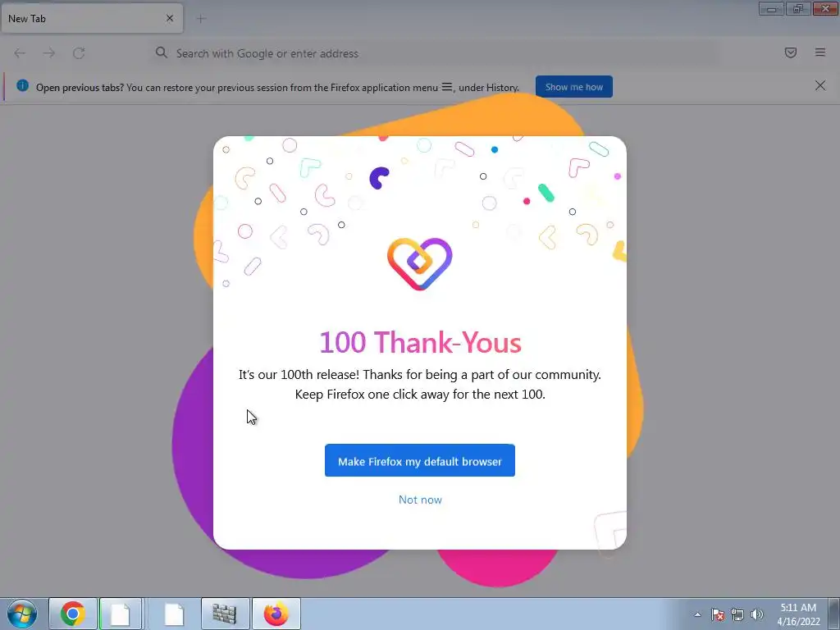The image size is (840, 630).
Task: Click the back navigation arrow
Action: point(20,53)
